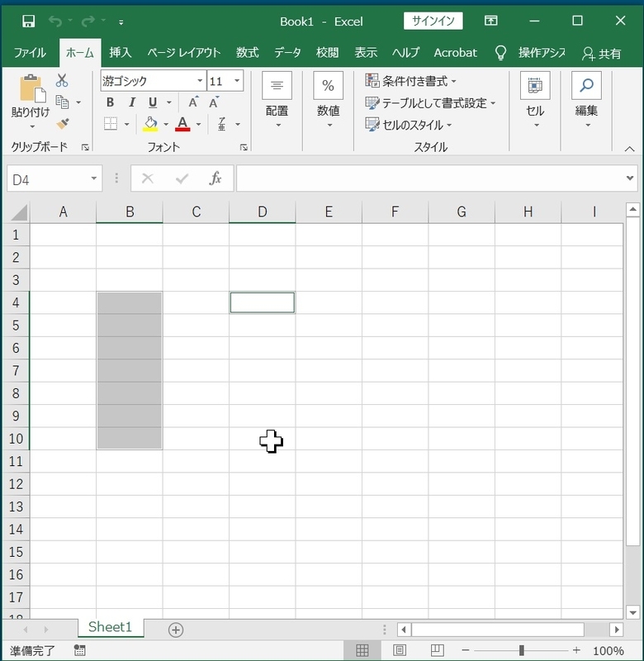Switch to Page Break Preview icon
The image size is (644, 661).
click(438, 650)
